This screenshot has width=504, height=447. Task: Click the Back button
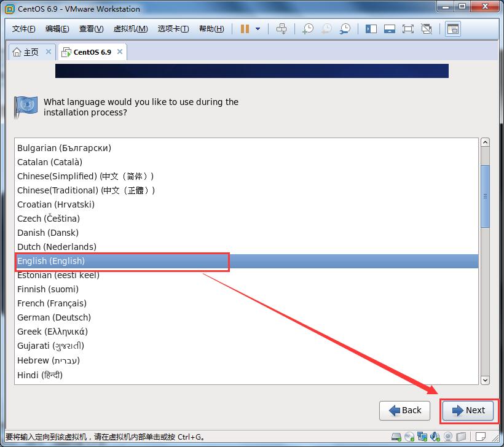tap(404, 410)
